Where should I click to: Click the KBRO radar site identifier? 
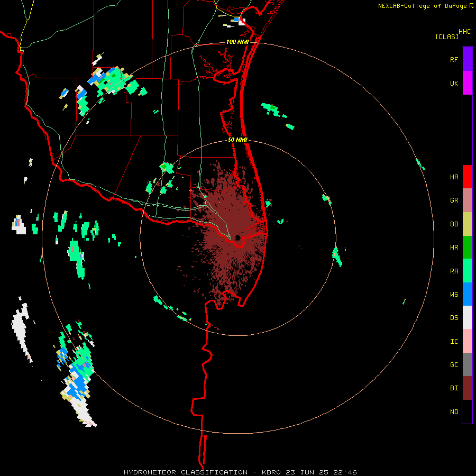click(x=271, y=472)
